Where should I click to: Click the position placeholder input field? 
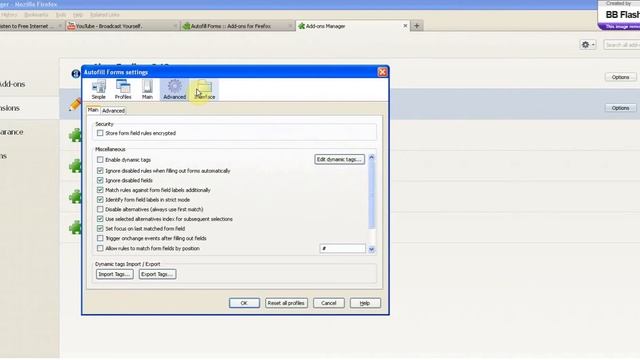tap(342, 249)
